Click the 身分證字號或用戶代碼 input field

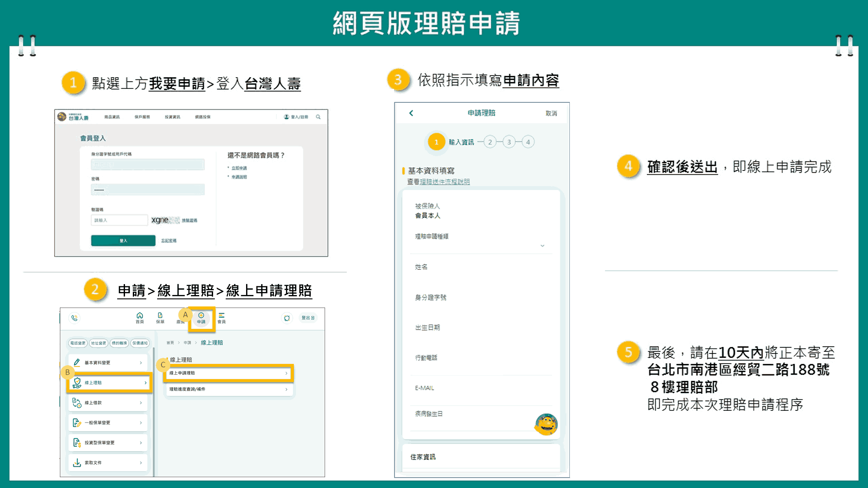148,165
